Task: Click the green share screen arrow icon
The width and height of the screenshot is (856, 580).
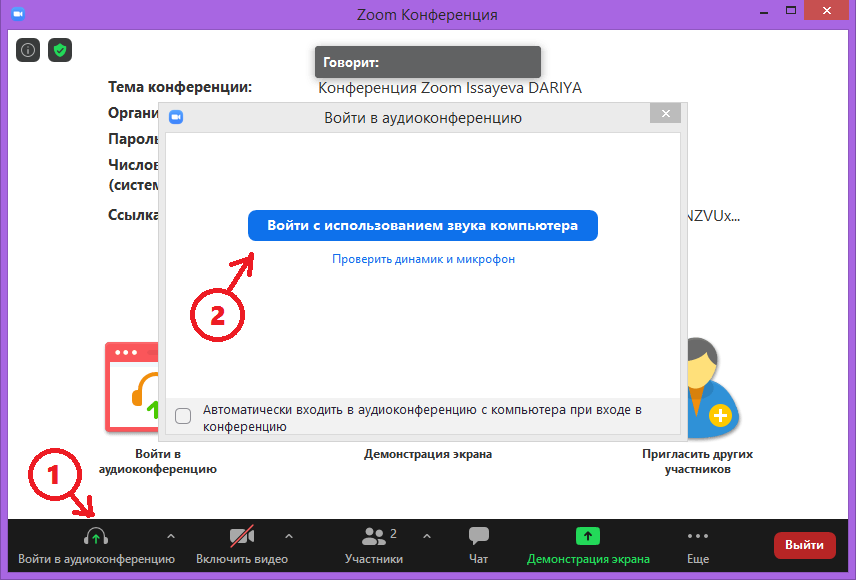Action: (588, 536)
